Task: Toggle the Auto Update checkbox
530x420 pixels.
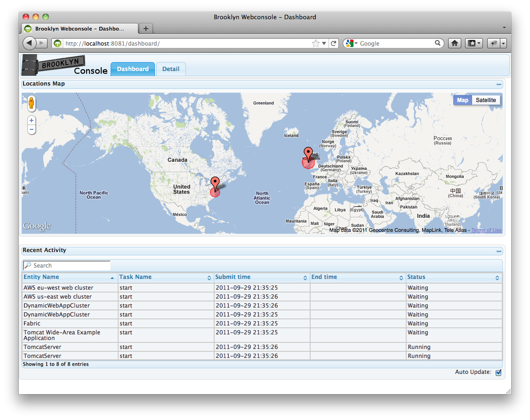Action: tap(498, 372)
